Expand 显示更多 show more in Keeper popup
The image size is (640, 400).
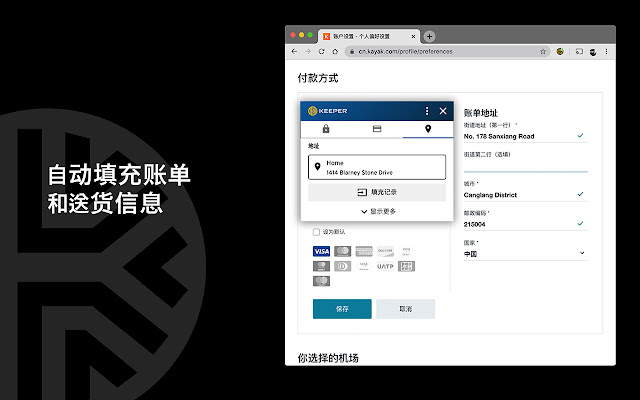tap(378, 211)
